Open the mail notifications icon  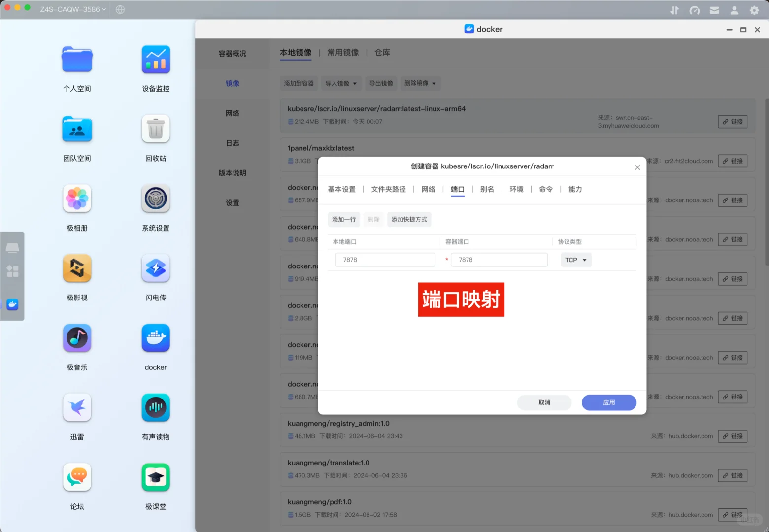[x=714, y=9]
